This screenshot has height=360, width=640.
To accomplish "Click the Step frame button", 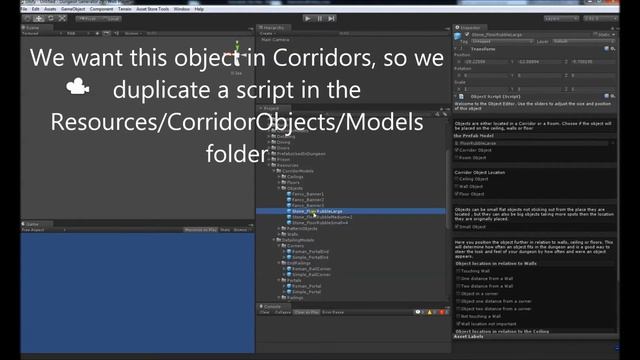I will pyautogui.click(x=331, y=18).
